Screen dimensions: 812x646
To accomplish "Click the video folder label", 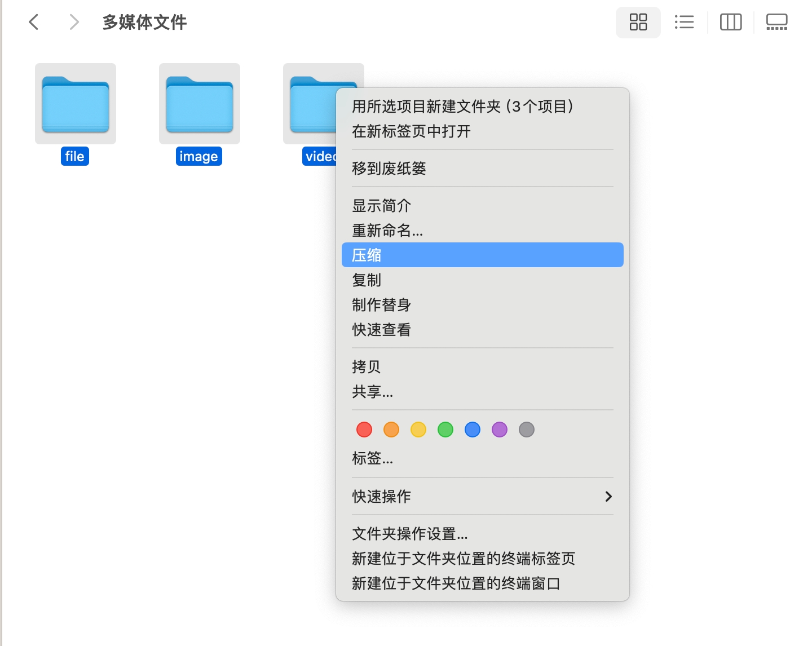I will coord(320,156).
